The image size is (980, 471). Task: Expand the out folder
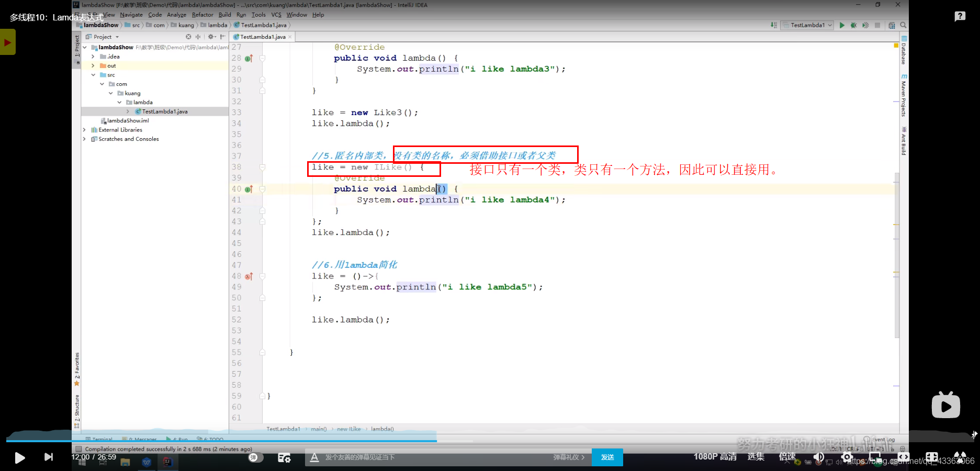click(93, 66)
